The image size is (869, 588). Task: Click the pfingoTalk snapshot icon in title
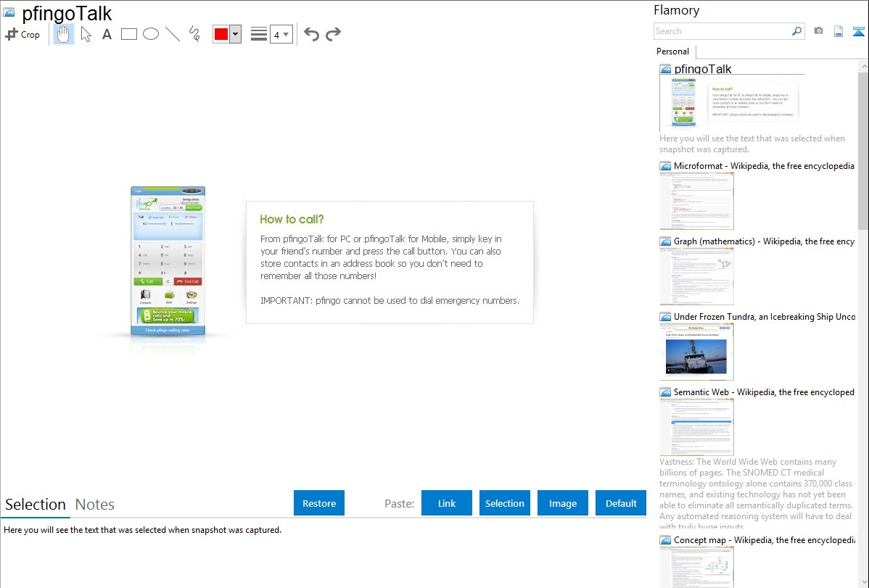point(9,12)
